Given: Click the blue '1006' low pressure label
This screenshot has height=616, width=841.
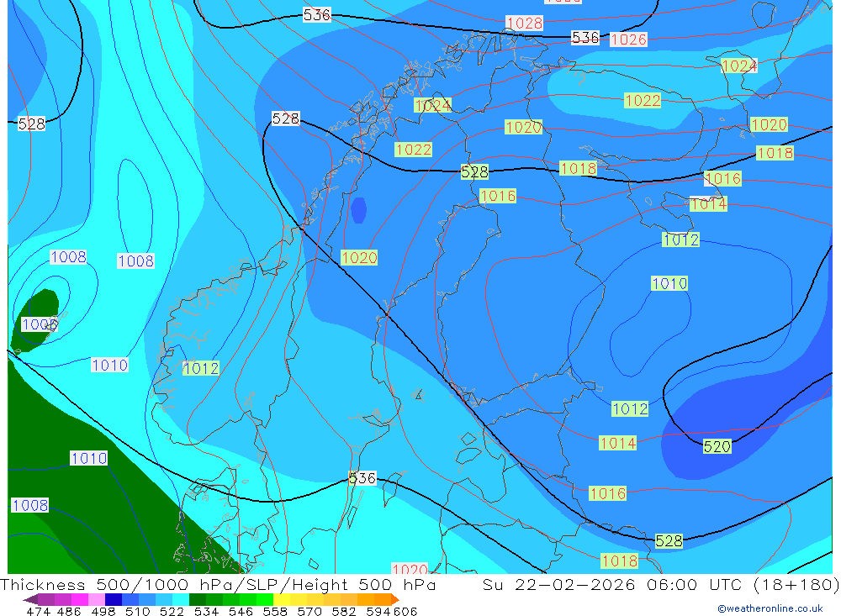Looking at the screenshot, I should (x=40, y=324).
